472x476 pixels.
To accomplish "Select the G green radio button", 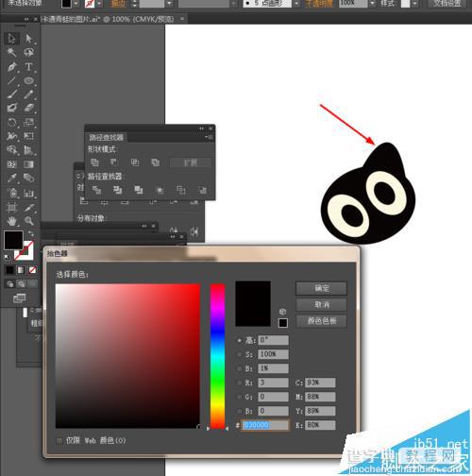I will point(240,397).
